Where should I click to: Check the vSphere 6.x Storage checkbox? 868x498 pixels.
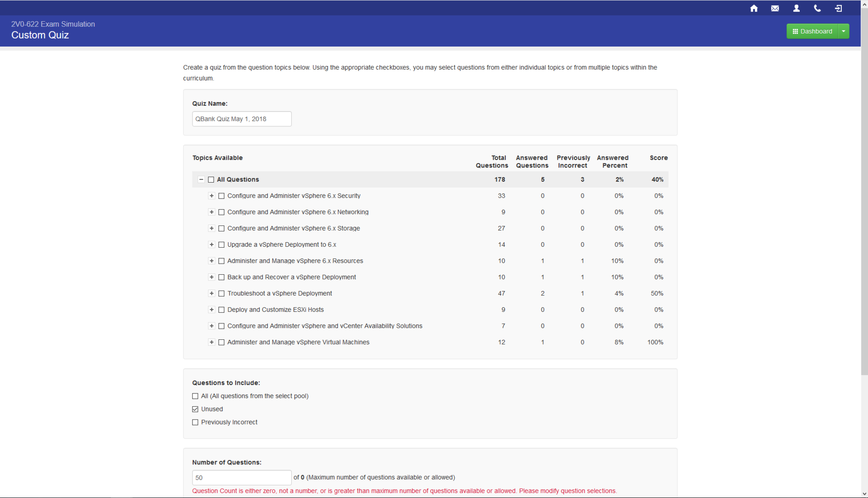[221, 228]
